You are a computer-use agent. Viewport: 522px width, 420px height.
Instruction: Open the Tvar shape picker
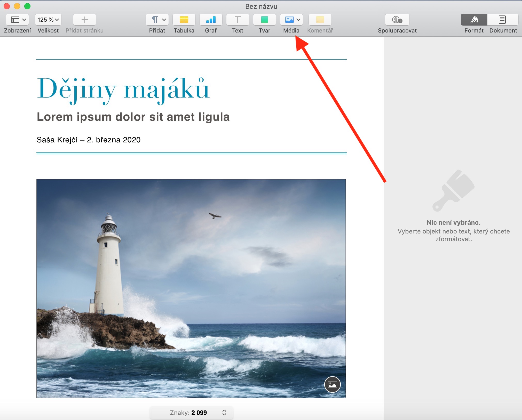tap(264, 20)
